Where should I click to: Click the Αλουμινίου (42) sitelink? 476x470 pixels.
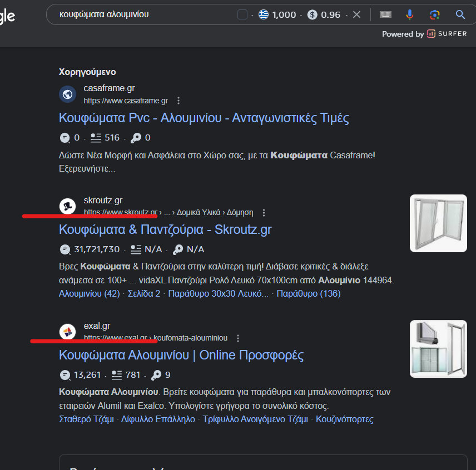89,293
